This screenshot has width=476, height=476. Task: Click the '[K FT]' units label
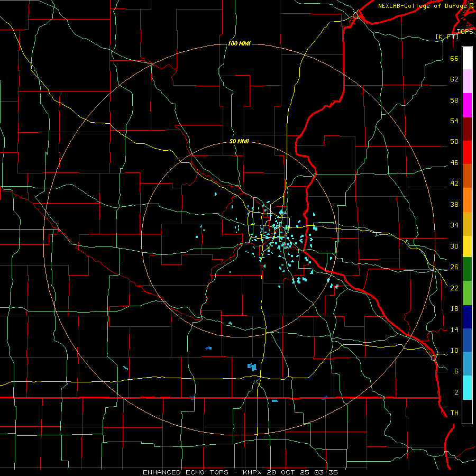click(447, 36)
